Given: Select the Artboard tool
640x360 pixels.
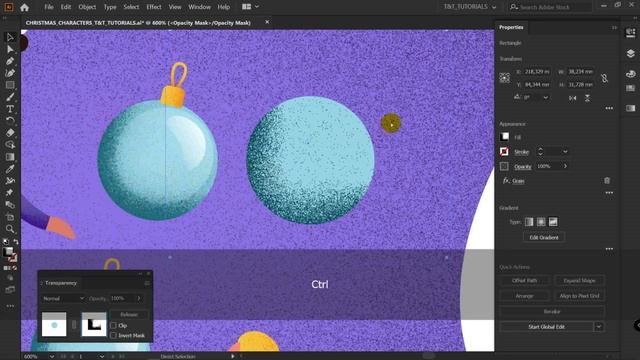Looking at the screenshot, I should (10, 217).
